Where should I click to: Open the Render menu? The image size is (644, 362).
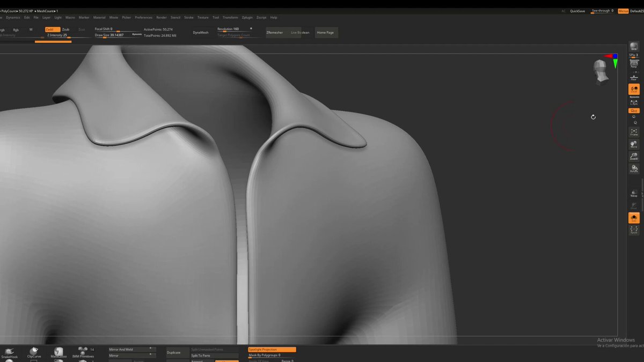(162, 18)
